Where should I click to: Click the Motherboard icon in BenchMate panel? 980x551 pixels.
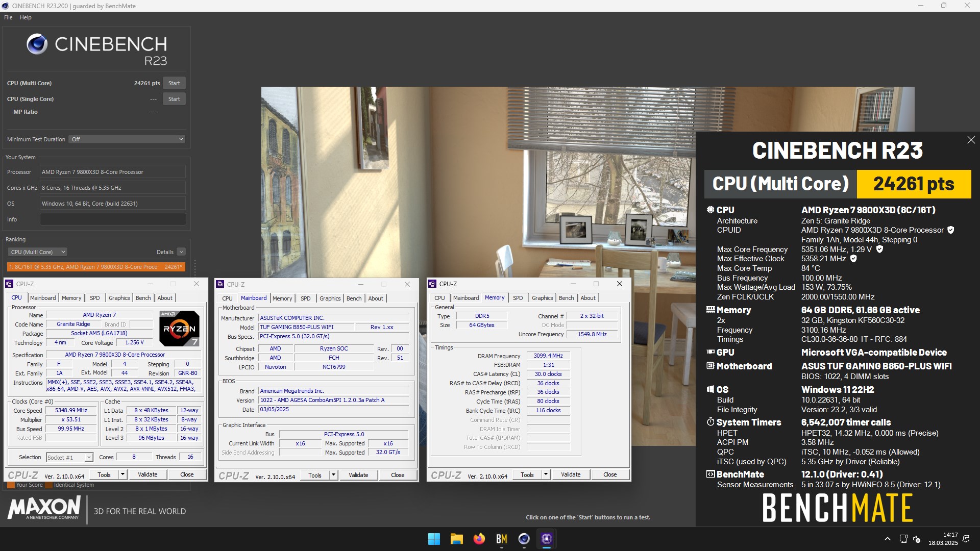click(710, 366)
